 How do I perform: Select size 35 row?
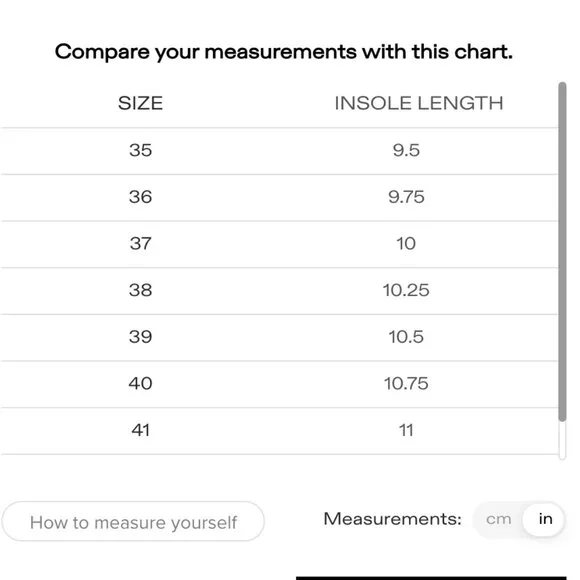pos(279,151)
